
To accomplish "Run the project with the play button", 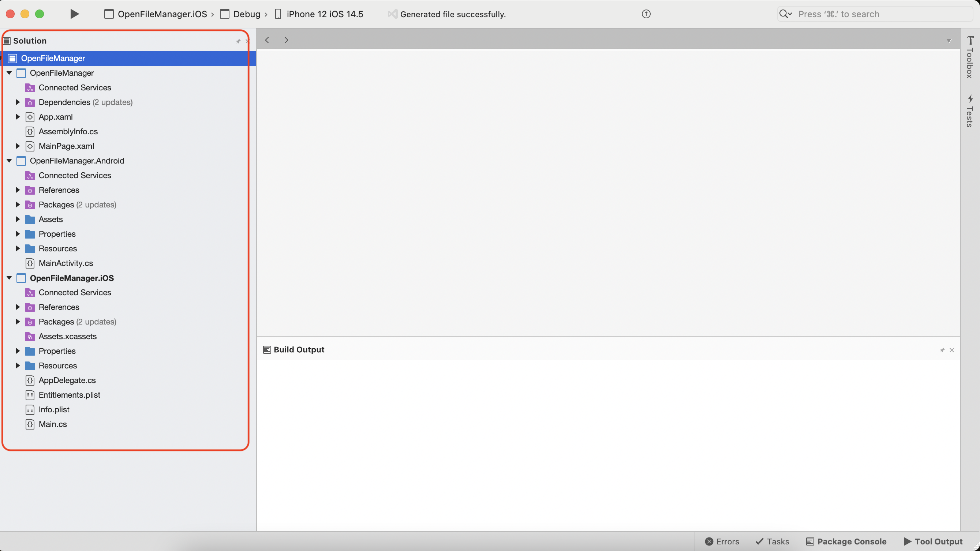I will click(x=75, y=14).
